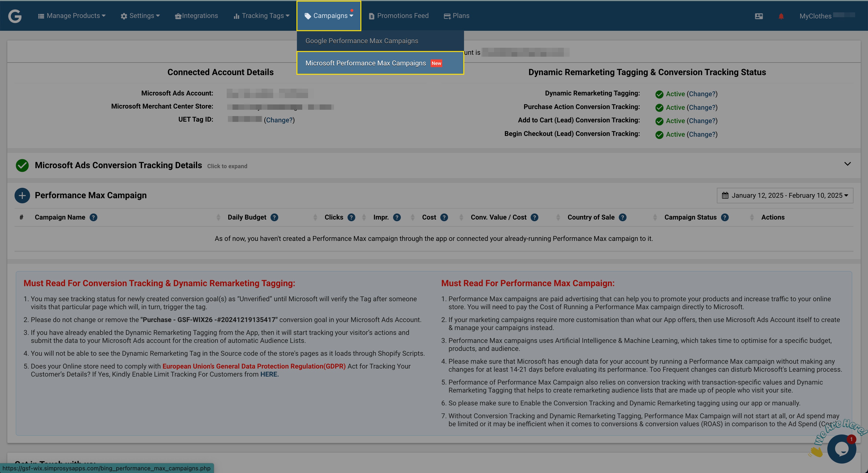
Task: Change Dynamic Remarketing Tagging status
Action: coord(702,94)
